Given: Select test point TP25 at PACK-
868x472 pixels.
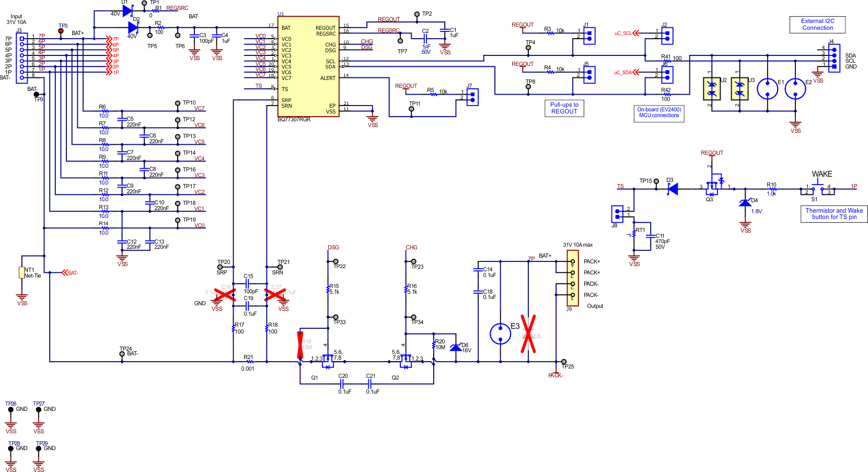Looking at the screenshot, I should coord(564,362).
